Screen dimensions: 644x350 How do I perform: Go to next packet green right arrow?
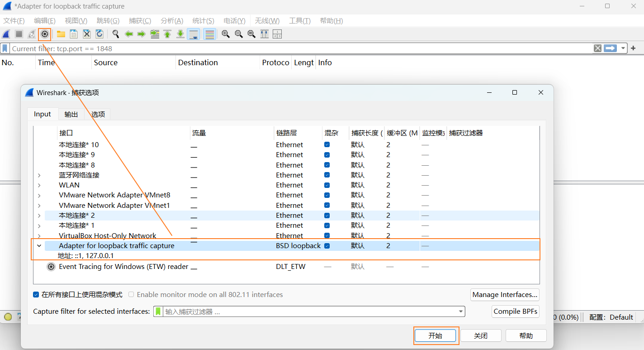tap(142, 34)
